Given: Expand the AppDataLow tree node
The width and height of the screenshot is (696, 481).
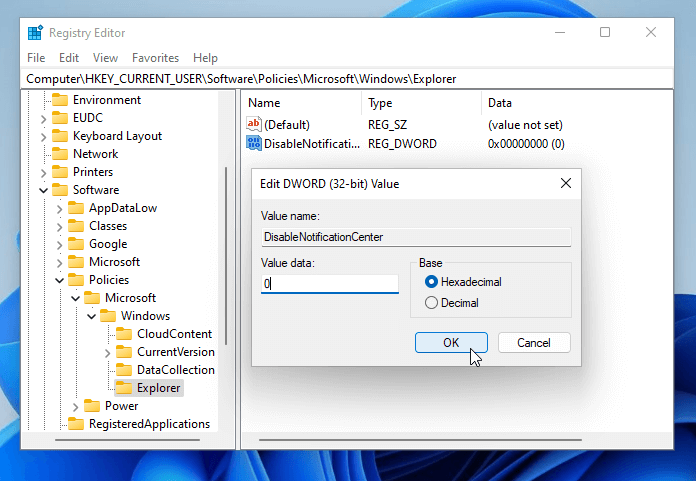Looking at the screenshot, I should tap(59, 208).
